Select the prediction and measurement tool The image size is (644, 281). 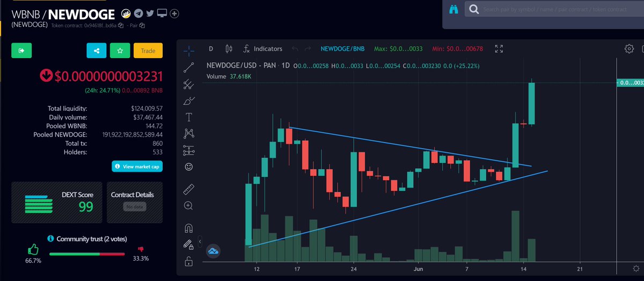(x=188, y=150)
